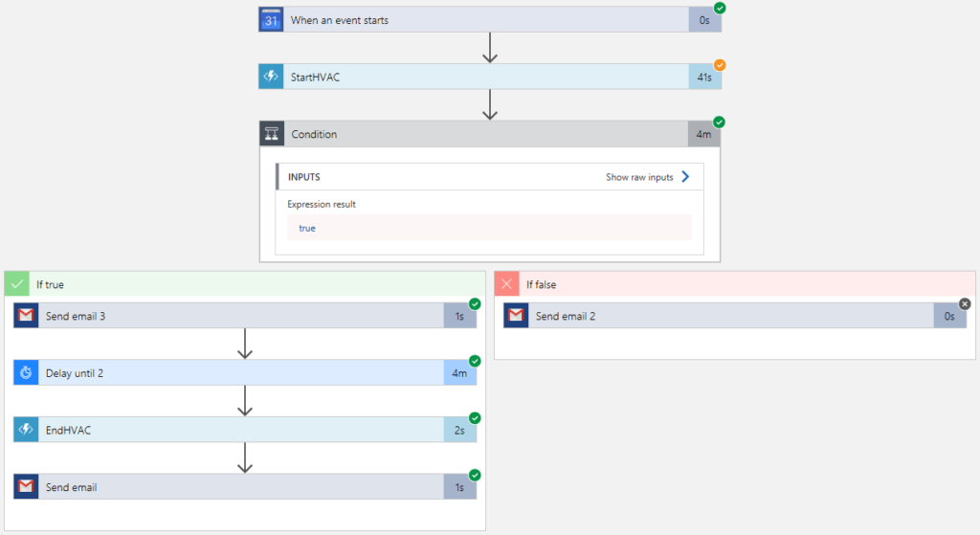Collapse the Condition step header
Screen dimensions: 980x535
pyautogui.click(x=490, y=134)
